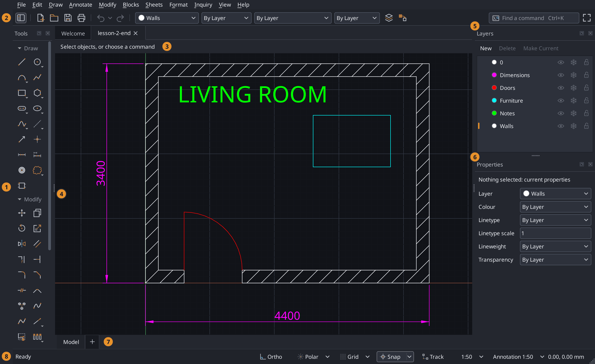Open the layers manager stack icon
This screenshot has width=595, height=364.
coord(389,18)
